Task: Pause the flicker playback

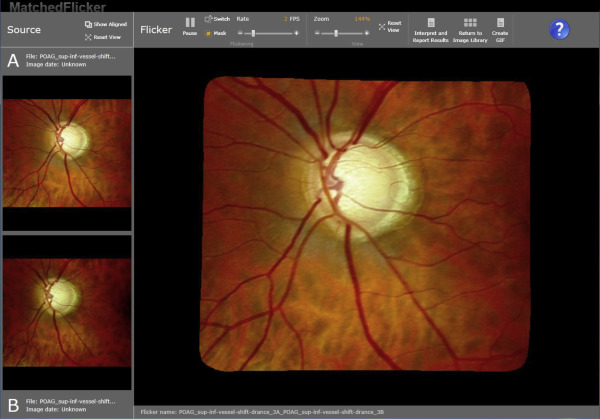Action: coord(190,22)
